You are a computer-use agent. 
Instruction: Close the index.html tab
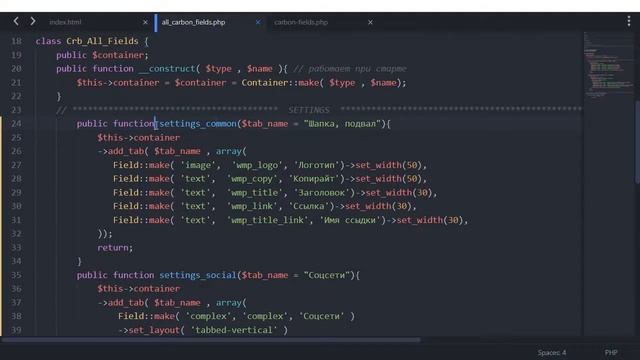coord(145,22)
